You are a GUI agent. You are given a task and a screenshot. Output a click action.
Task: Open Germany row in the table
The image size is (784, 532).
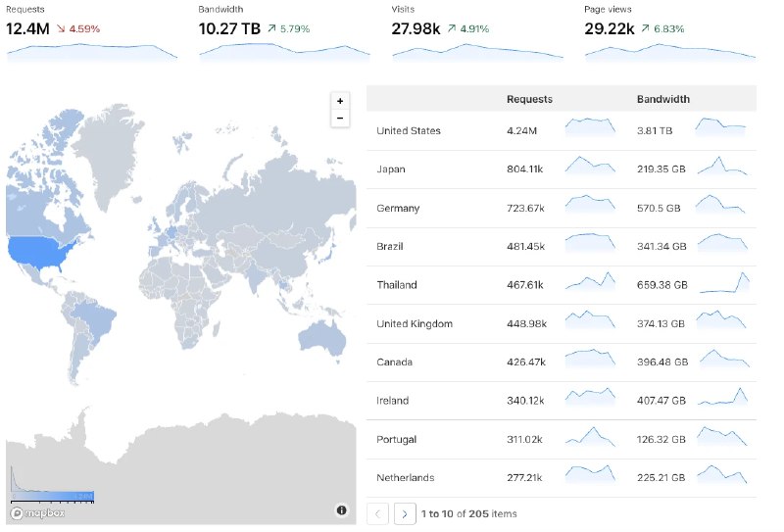(x=398, y=208)
